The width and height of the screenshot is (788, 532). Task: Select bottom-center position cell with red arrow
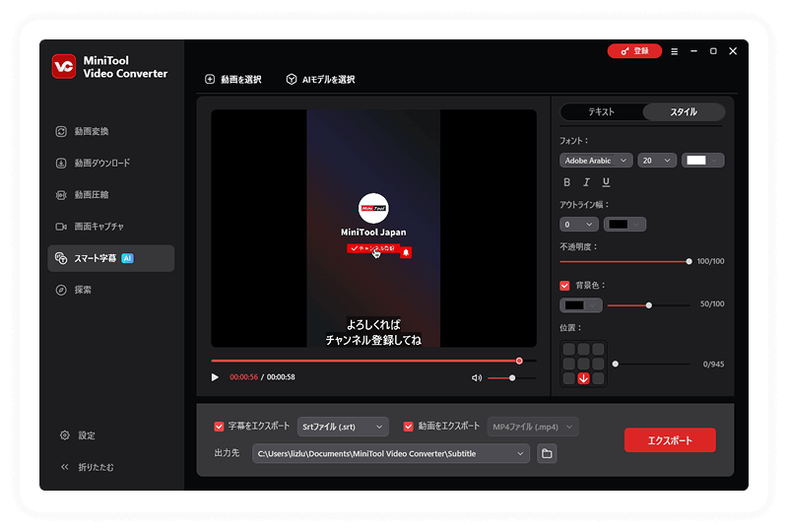(583, 378)
